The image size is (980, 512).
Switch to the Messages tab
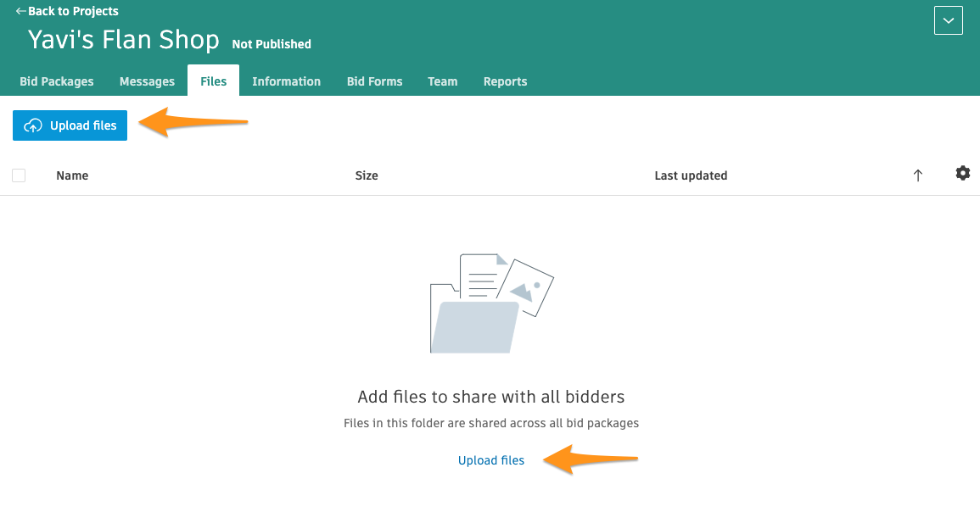[x=147, y=81]
